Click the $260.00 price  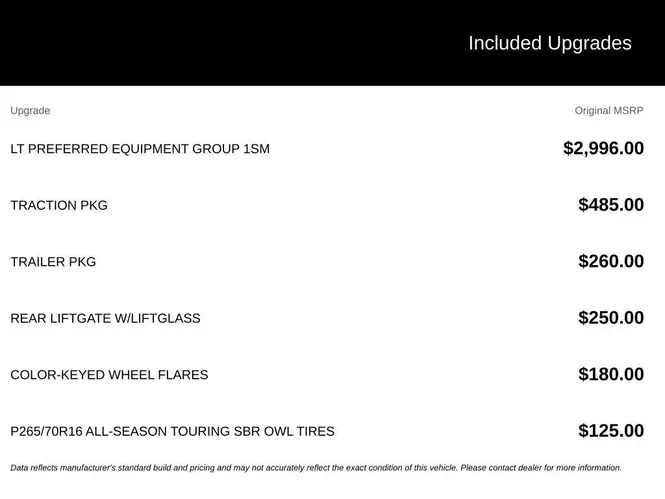611,261
